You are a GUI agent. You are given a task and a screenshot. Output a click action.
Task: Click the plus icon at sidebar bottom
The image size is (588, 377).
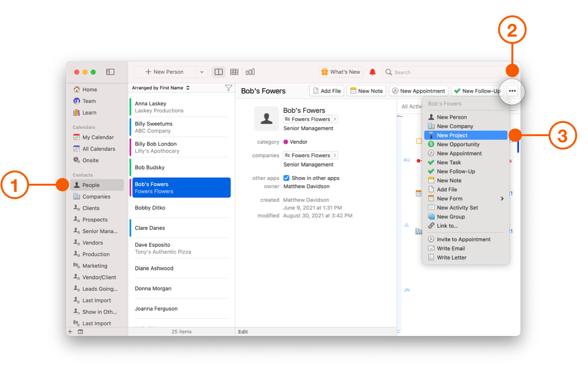pyautogui.click(x=70, y=332)
